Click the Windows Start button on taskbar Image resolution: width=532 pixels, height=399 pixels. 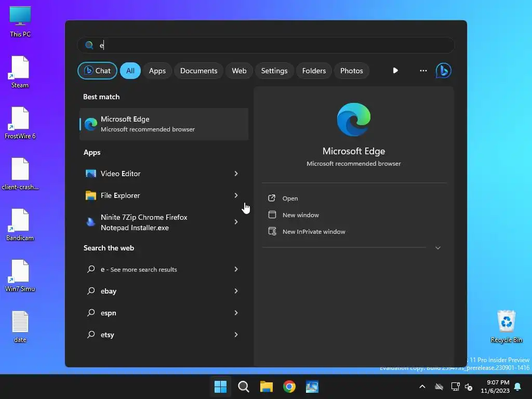pos(220,387)
